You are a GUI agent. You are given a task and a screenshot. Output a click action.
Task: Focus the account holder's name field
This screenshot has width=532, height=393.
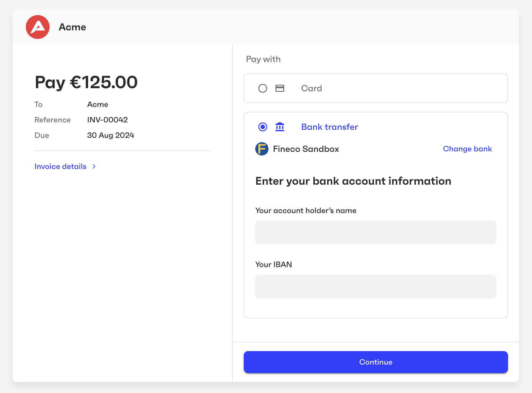[376, 232]
